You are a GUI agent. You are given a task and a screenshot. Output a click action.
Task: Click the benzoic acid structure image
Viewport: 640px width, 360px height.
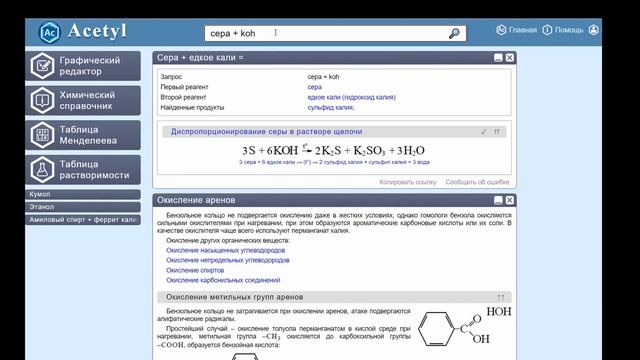pos(464,328)
